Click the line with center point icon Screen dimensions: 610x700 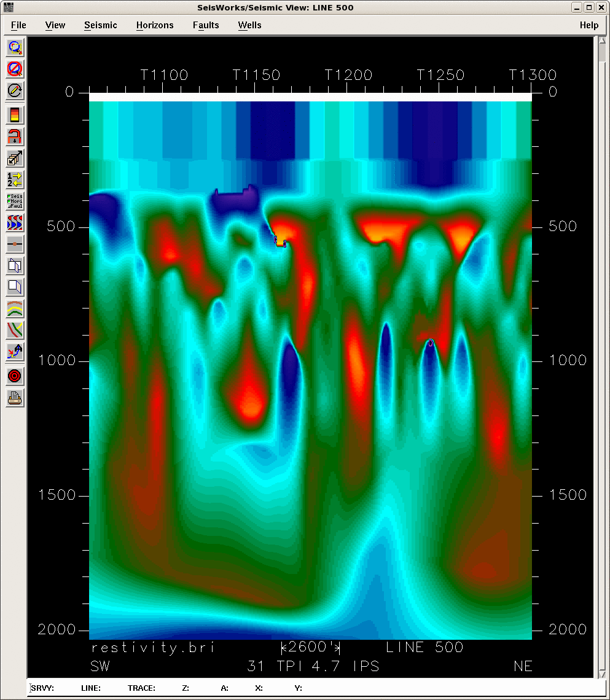point(15,244)
